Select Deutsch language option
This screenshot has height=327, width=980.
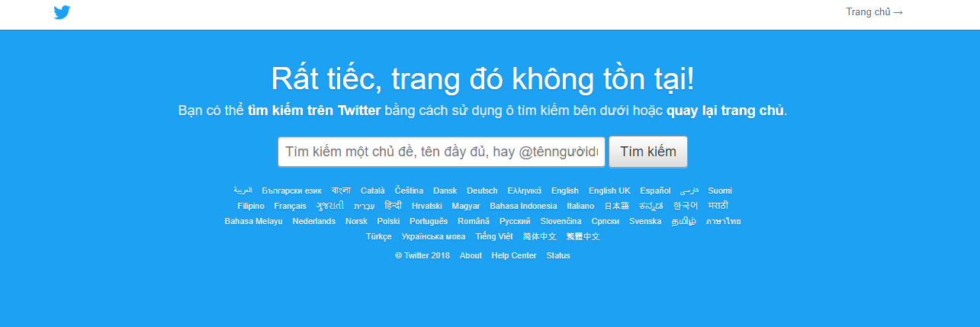coord(482,191)
